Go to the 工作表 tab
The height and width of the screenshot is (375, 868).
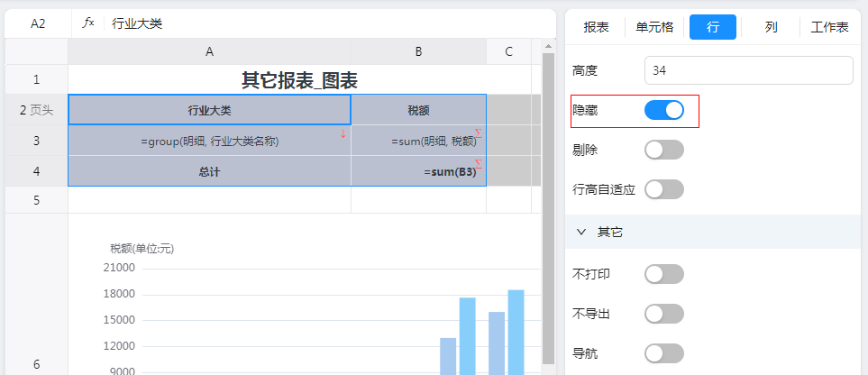[829, 27]
